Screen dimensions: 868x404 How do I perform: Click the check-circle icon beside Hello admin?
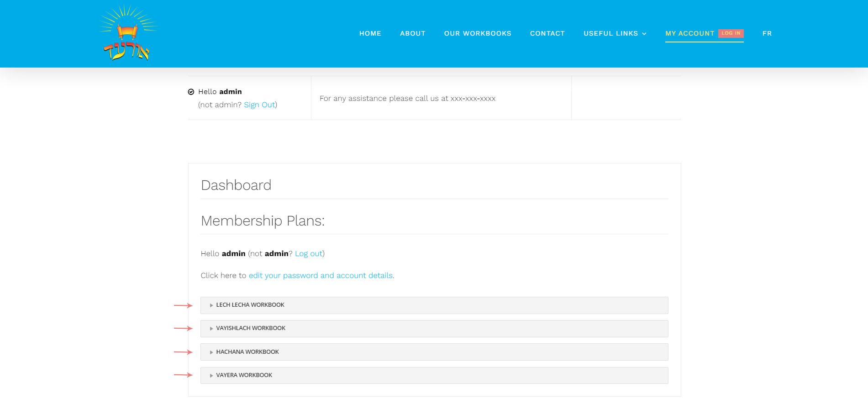(191, 92)
